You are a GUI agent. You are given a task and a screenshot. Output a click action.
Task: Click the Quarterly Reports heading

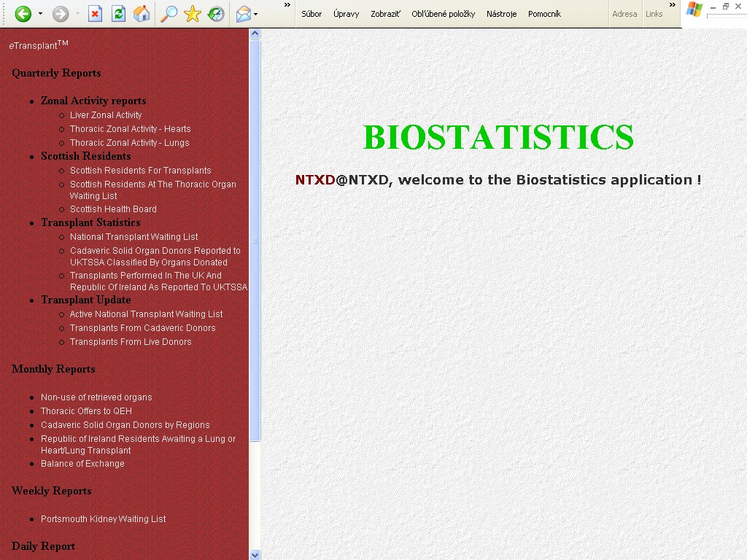coord(56,73)
